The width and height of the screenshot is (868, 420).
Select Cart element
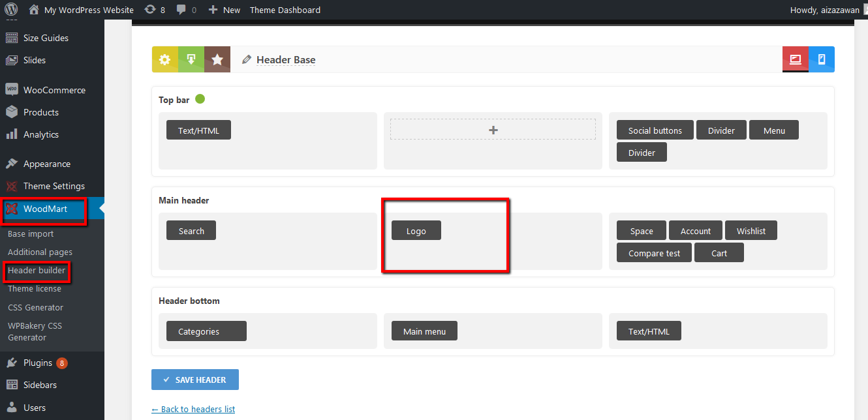click(719, 253)
